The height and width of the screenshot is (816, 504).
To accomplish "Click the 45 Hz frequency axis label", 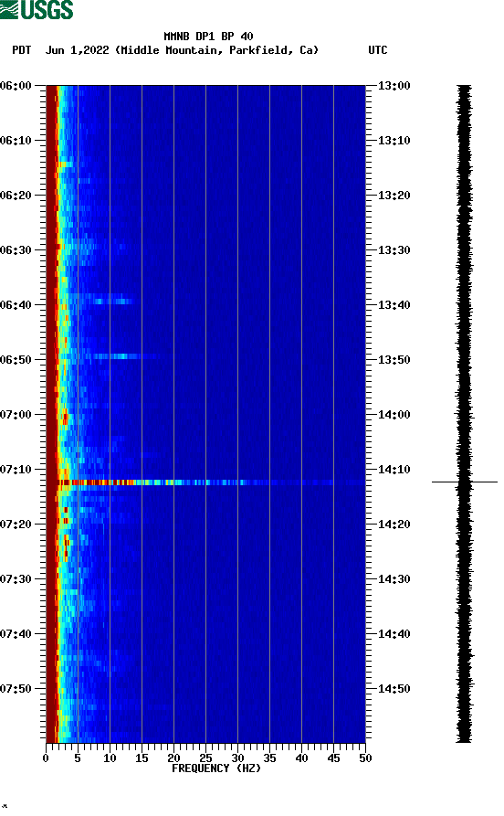I will pyautogui.click(x=333, y=758).
